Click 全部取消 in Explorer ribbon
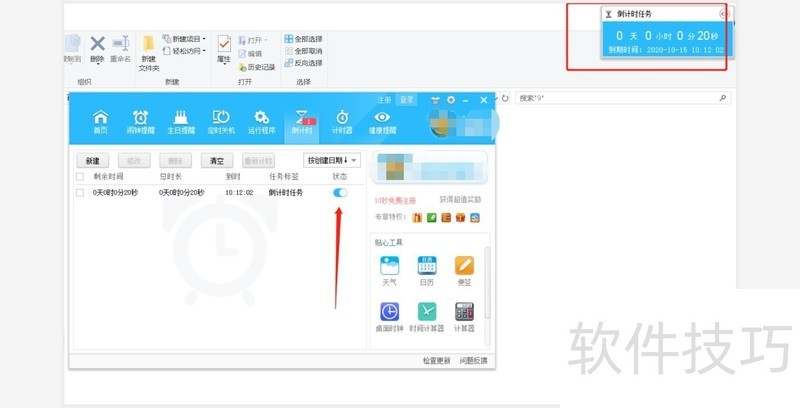The width and height of the screenshot is (800, 408). click(304, 51)
